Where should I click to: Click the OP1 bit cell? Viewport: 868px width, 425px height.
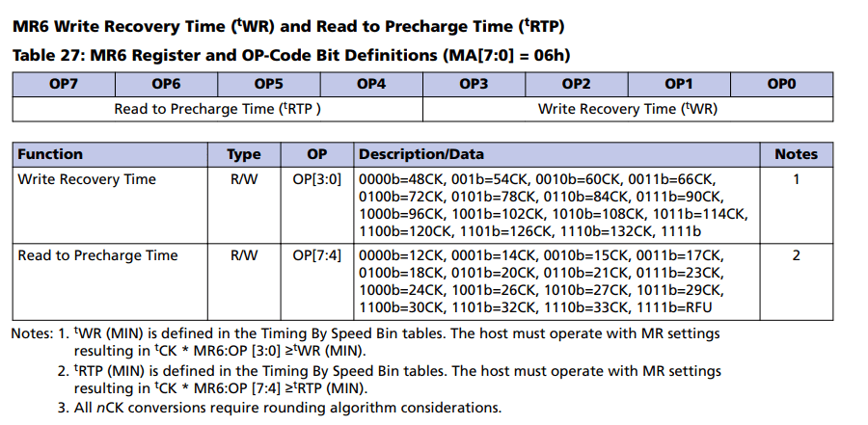point(678,85)
